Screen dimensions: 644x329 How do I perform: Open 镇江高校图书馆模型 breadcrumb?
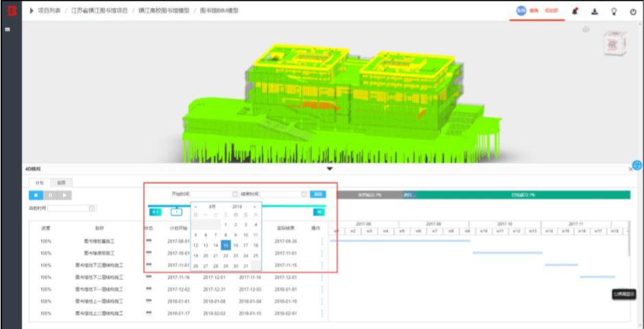pyautogui.click(x=164, y=11)
